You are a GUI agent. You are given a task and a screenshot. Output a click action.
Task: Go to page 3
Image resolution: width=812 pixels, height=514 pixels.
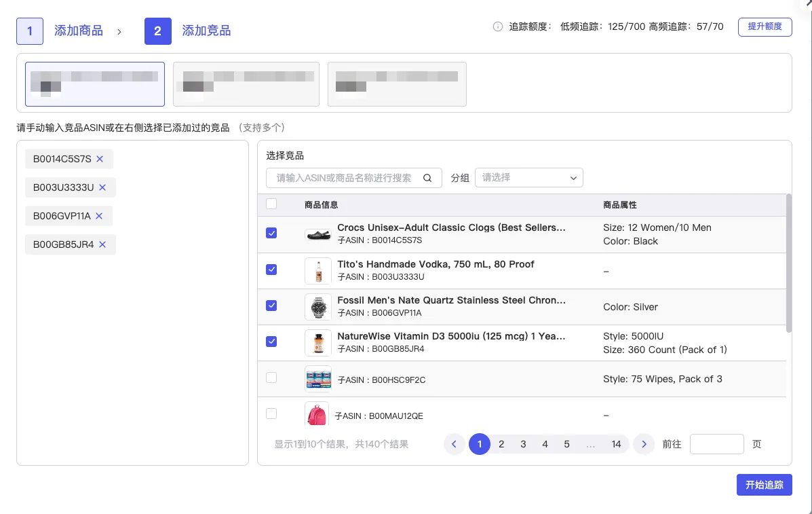(x=523, y=444)
